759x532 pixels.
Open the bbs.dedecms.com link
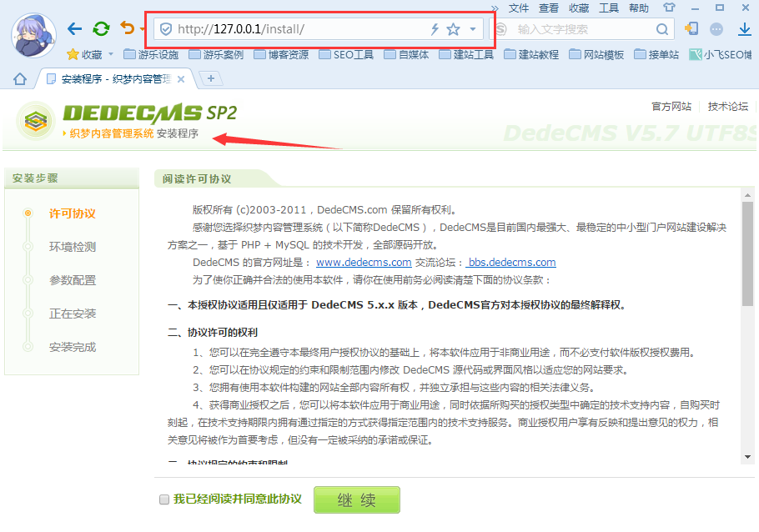click(511, 263)
